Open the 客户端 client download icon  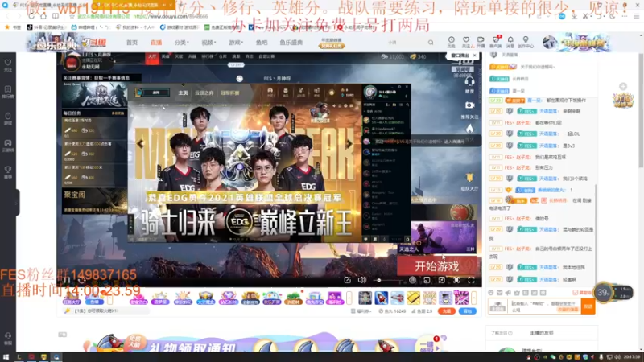pos(495,42)
